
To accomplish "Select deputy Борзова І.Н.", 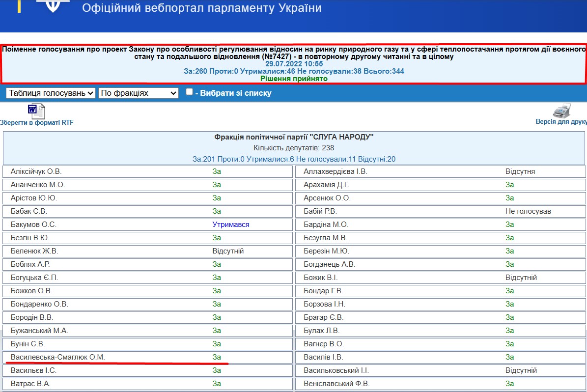I will pyautogui.click(x=325, y=304).
